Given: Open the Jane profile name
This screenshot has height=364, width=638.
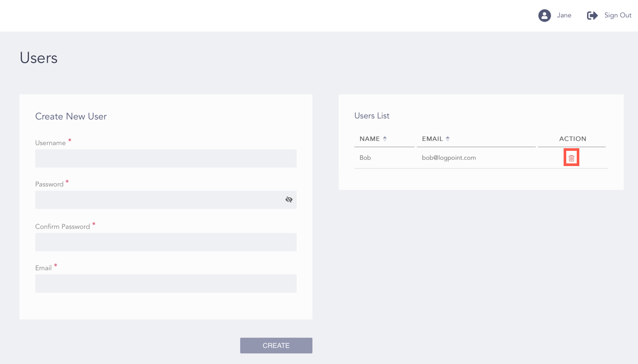Looking at the screenshot, I should pos(564,16).
